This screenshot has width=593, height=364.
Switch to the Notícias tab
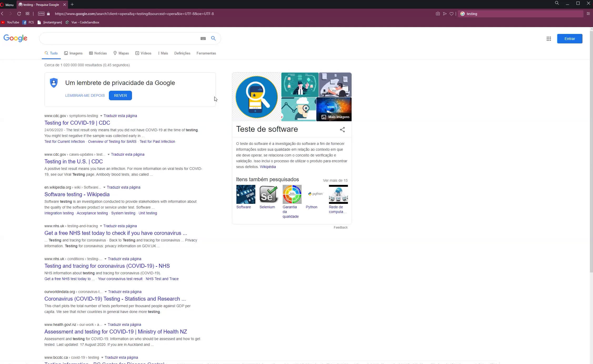[x=98, y=53]
